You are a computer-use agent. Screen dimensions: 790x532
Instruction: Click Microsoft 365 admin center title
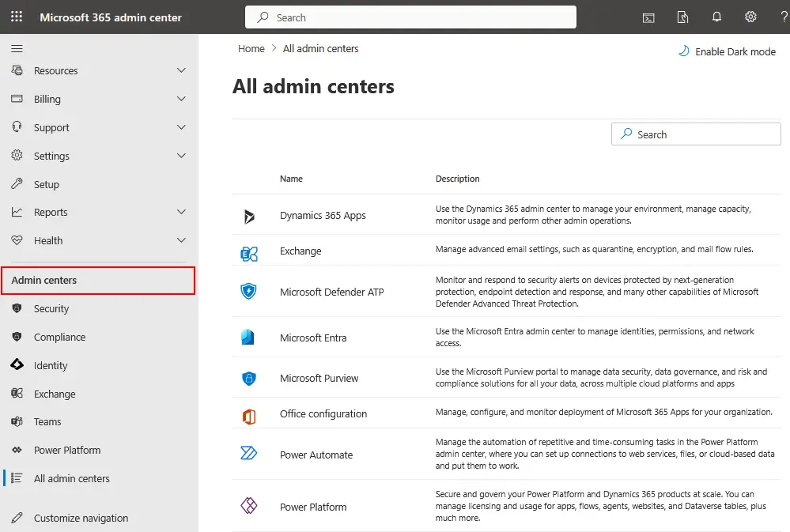[x=111, y=17]
